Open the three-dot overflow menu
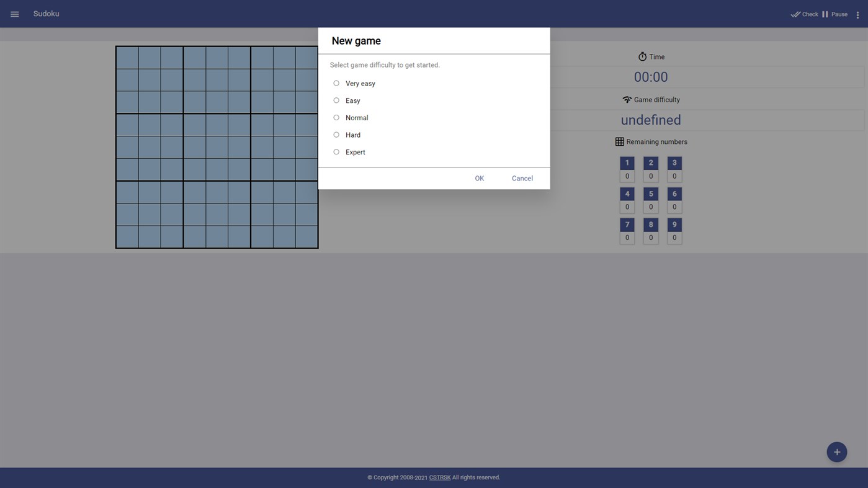Viewport: 868px width, 488px height. (858, 14)
